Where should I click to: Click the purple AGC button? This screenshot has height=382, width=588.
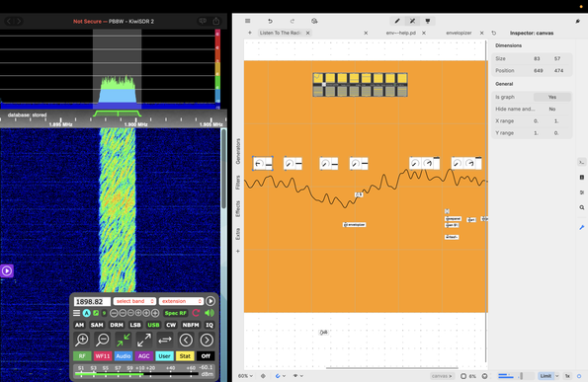pos(143,356)
